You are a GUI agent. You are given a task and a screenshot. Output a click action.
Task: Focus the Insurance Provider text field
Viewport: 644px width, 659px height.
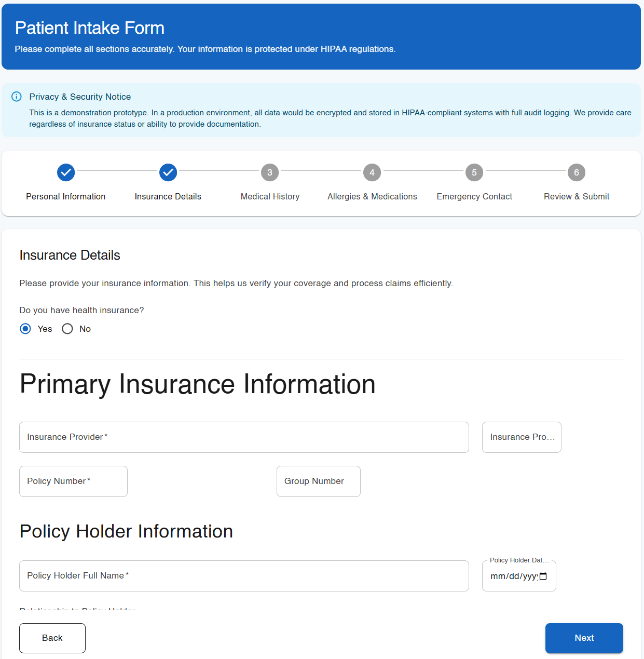(x=244, y=437)
